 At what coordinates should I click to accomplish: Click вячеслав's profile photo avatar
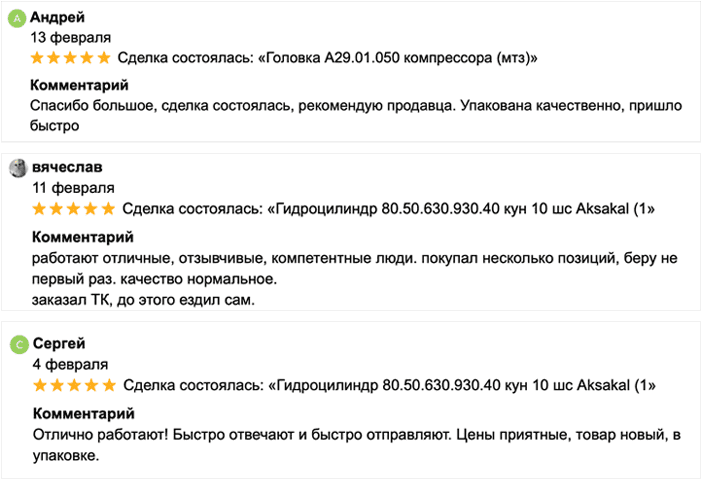18,167
